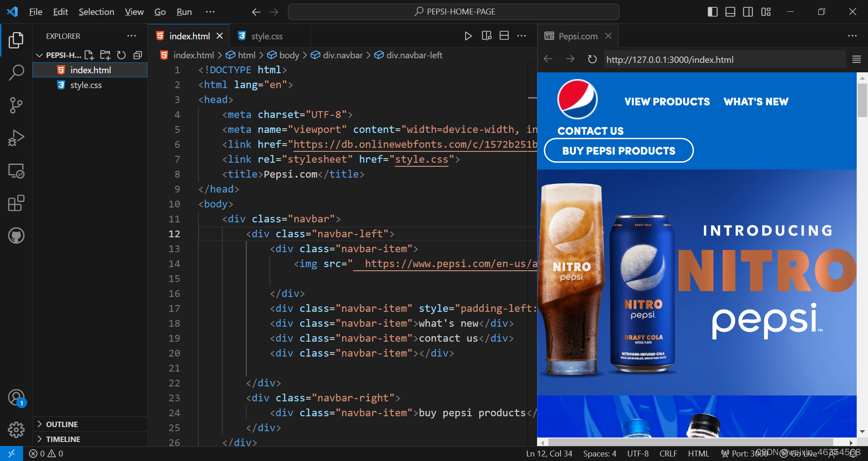This screenshot has width=868, height=461.
Task: Toggle the bottom panel visibility
Action: point(730,12)
